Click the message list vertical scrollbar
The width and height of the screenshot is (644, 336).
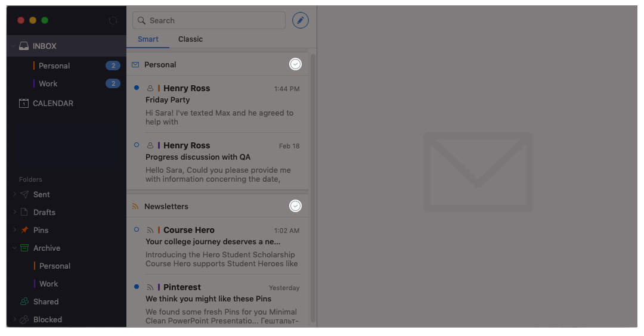click(x=313, y=188)
